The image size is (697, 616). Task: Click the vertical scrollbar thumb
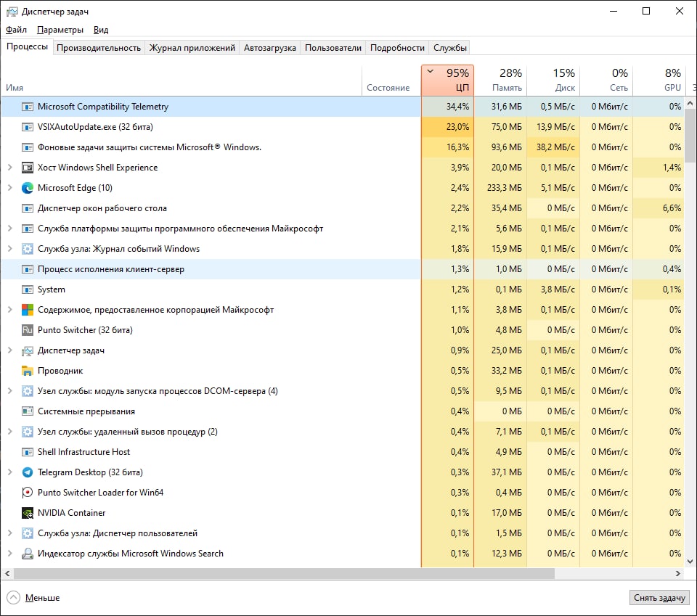point(690,136)
